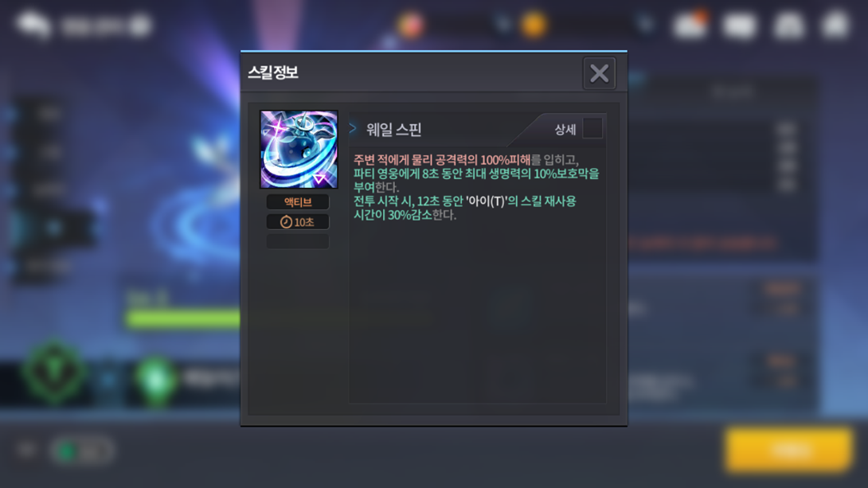Image resolution: width=868 pixels, height=488 pixels.
Task: Click the 웨일 스핀 skill icon thumbnail
Action: (x=299, y=150)
